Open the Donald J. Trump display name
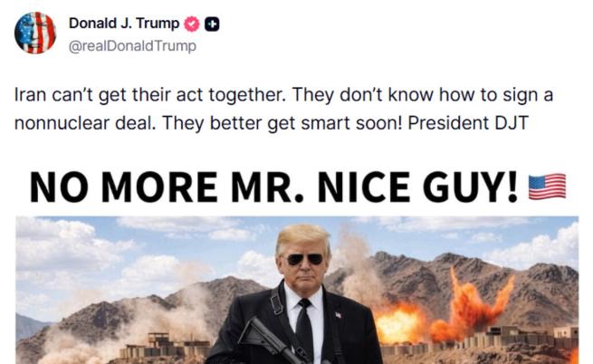This screenshot has width=593, height=364. 124,24
